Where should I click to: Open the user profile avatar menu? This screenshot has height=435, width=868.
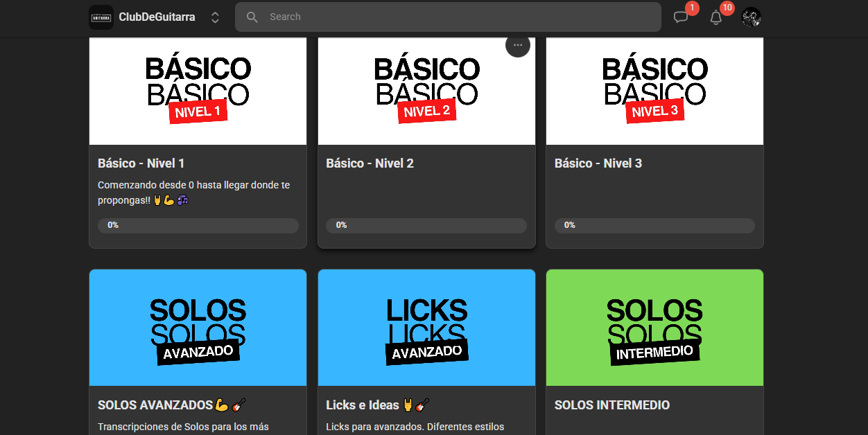click(x=751, y=17)
